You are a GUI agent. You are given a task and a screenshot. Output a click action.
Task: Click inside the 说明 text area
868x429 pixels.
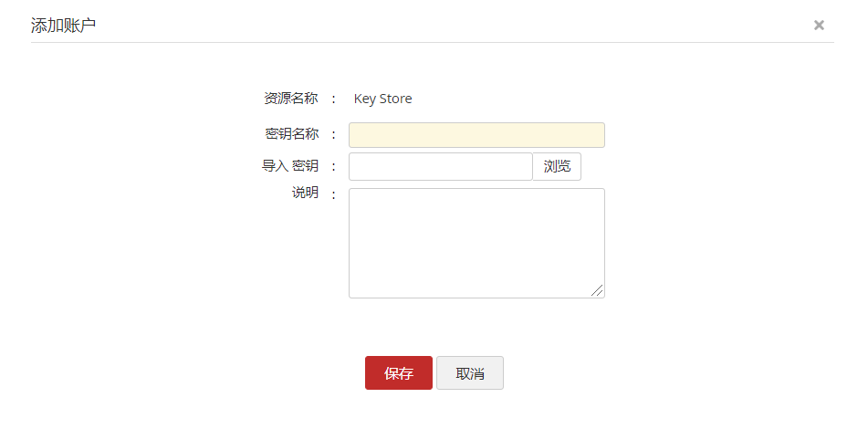coord(476,243)
